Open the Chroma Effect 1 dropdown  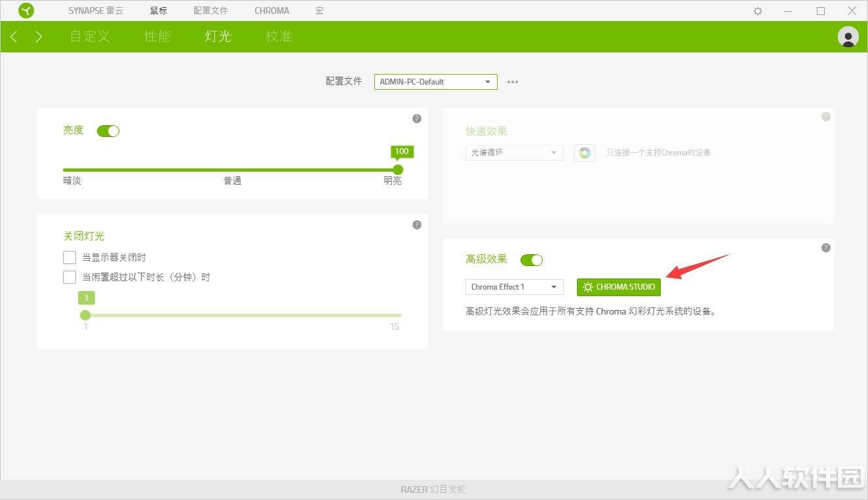tap(515, 287)
